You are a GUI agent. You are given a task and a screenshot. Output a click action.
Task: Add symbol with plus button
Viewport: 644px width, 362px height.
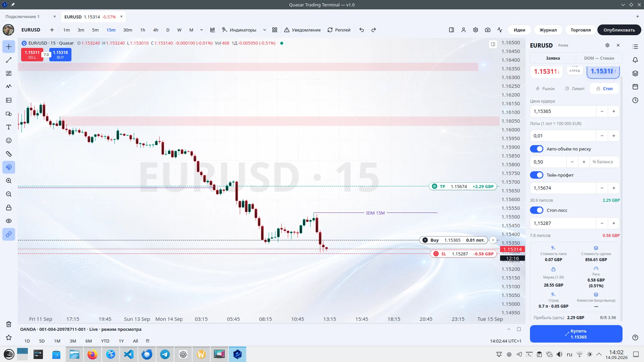[52, 30]
